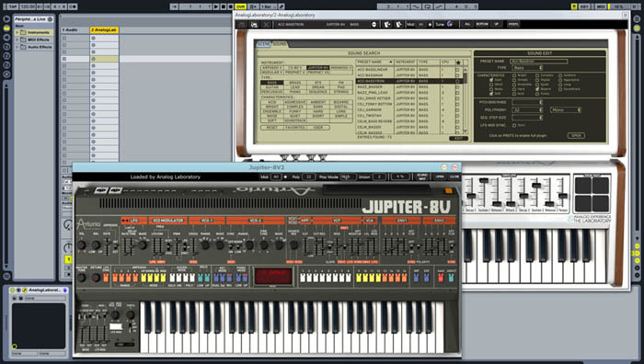
Task: Expand the Audio Effects folder in browser
Action: [17, 47]
